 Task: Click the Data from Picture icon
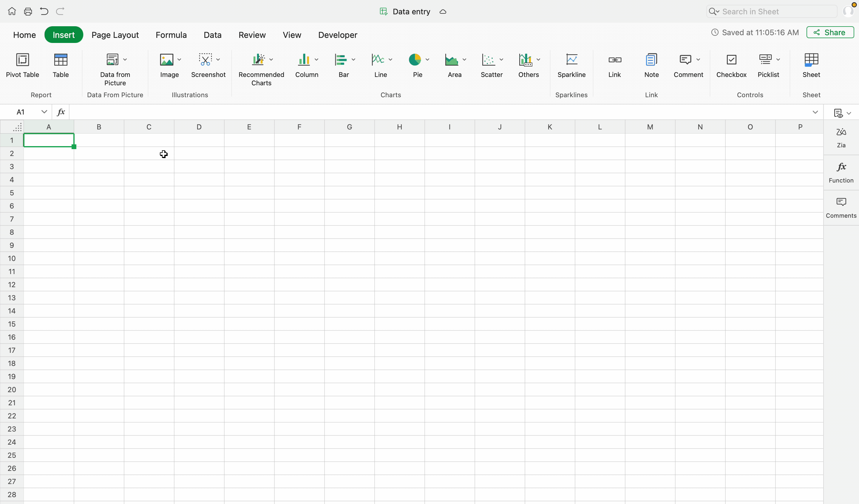pyautogui.click(x=112, y=60)
